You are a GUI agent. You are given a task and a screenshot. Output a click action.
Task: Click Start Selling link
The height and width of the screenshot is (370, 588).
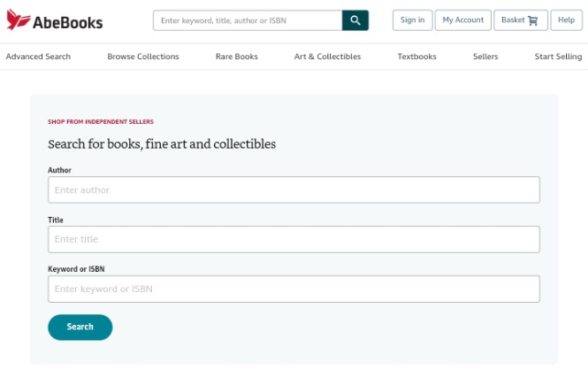pos(558,57)
